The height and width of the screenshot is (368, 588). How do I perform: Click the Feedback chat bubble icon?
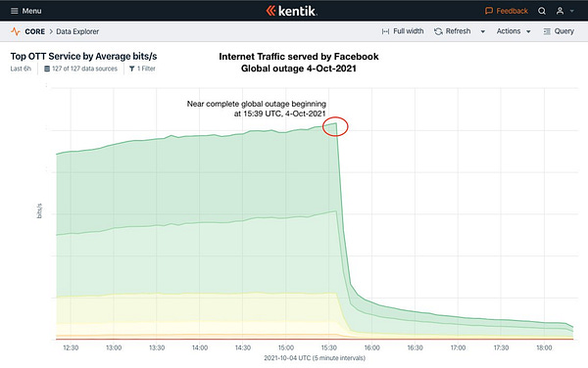tap(489, 11)
